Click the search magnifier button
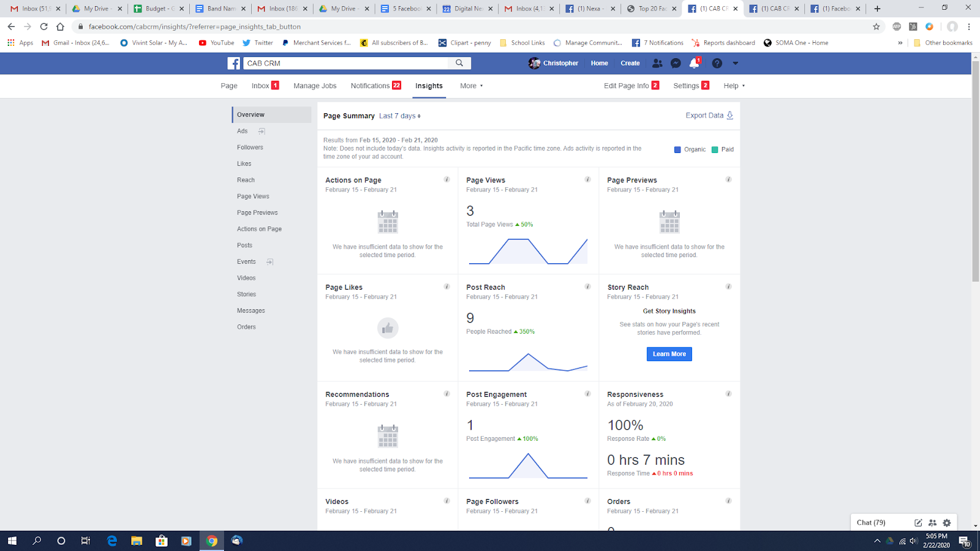 (459, 63)
